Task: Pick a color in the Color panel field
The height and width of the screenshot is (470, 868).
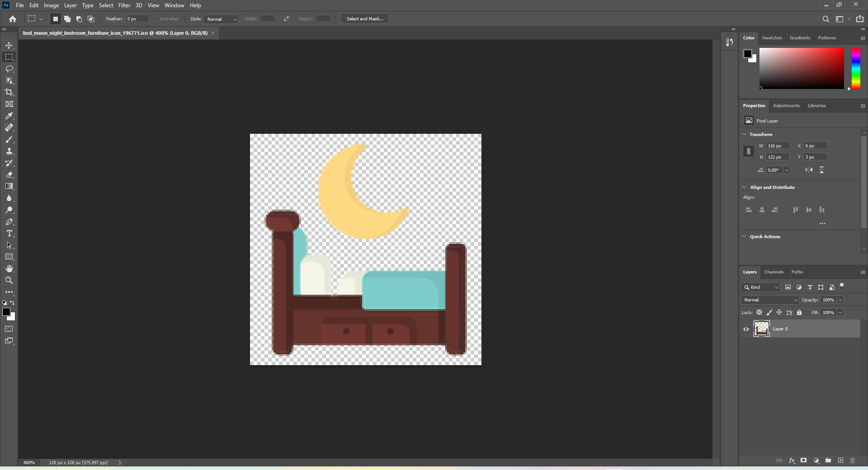Action: click(x=802, y=68)
